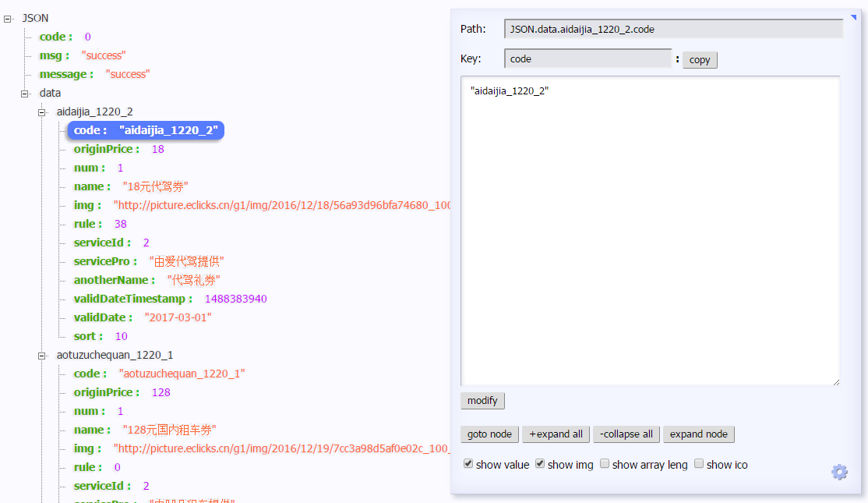Click the goto node button
Image resolution: width=868 pixels, height=503 pixels.
click(x=489, y=434)
